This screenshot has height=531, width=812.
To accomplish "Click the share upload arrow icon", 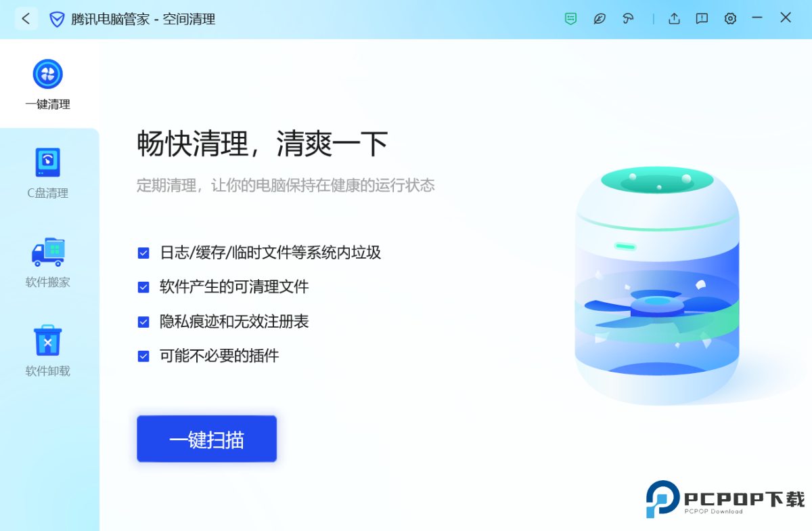I will (674, 19).
